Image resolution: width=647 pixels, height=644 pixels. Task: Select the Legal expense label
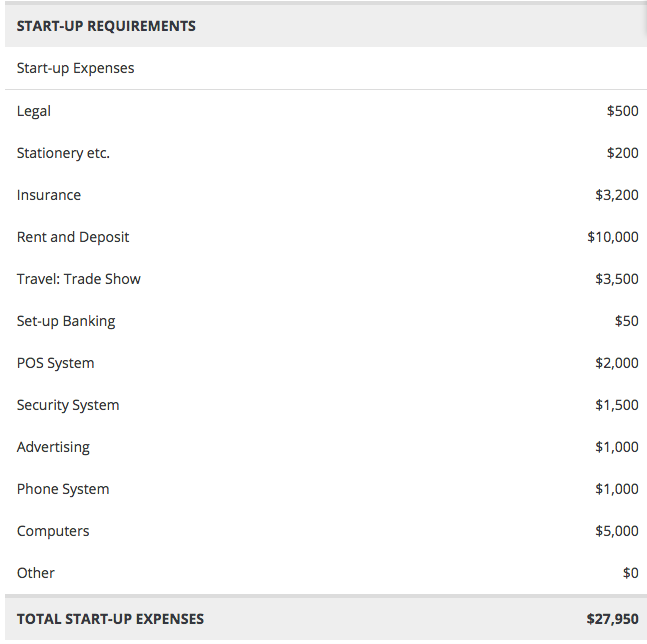pyautogui.click(x=34, y=111)
